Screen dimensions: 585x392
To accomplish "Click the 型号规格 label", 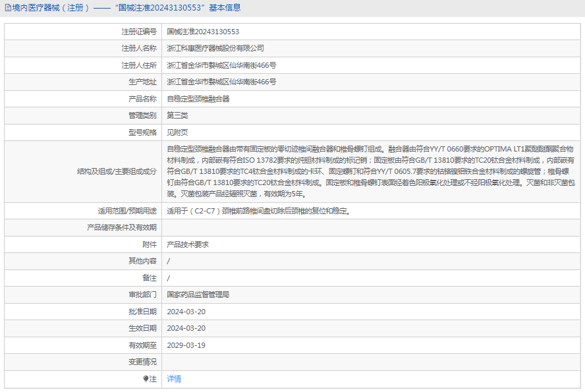I will [142, 132].
